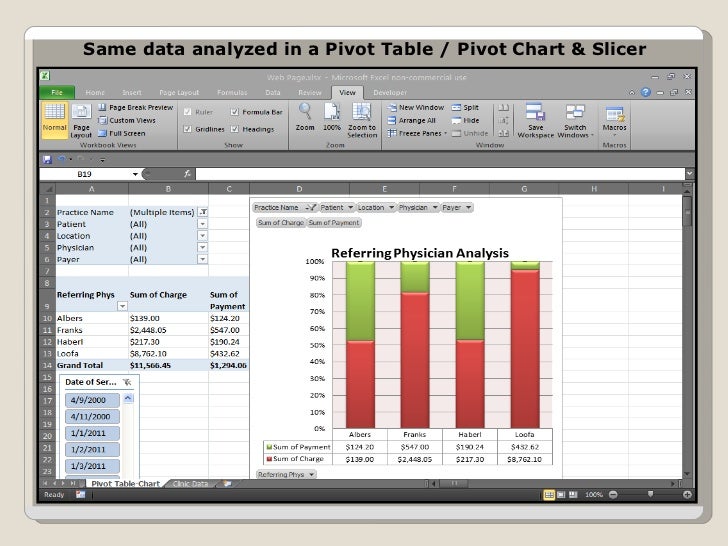This screenshot has height=546, width=728.
Task: Select Page Layout view in status bar
Action: point(561,495)
